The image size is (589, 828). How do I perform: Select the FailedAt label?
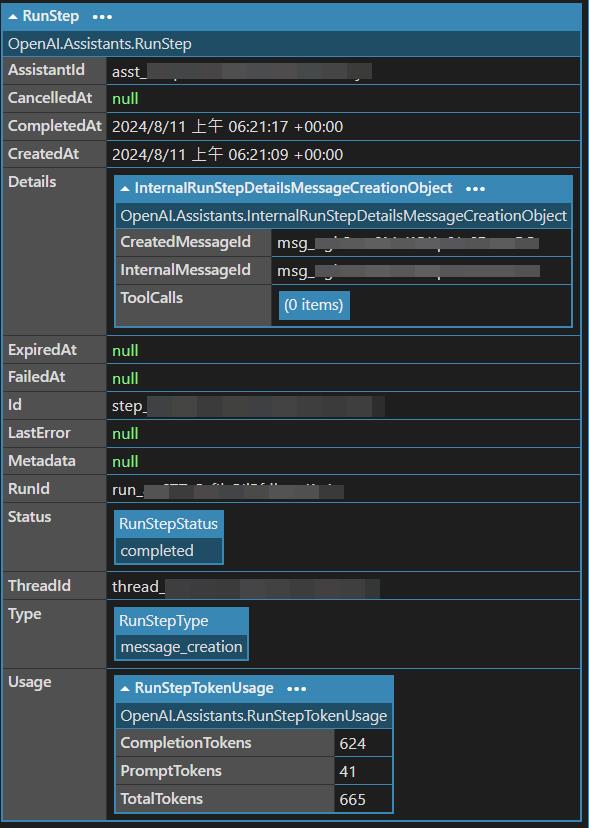coord(37,377)
